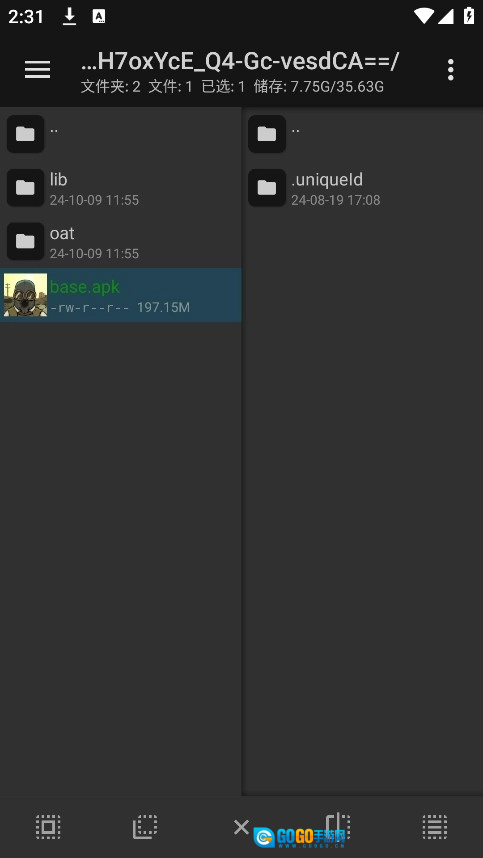Open the hamburger navigation menu
This screenshot has width=483, height=858.
tap(37, 69)
